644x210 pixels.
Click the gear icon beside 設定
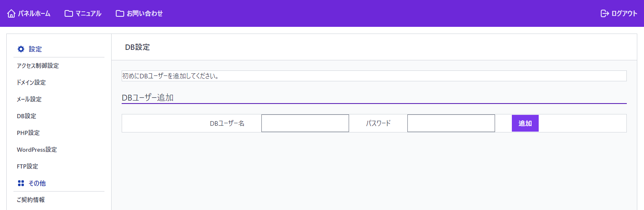pyautogui.click(x=21, y=49)
